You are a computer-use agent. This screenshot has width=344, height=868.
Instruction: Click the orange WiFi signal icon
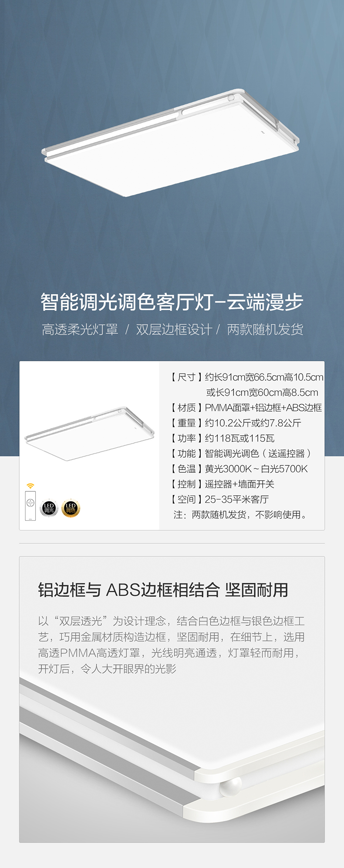pos(30,485)
